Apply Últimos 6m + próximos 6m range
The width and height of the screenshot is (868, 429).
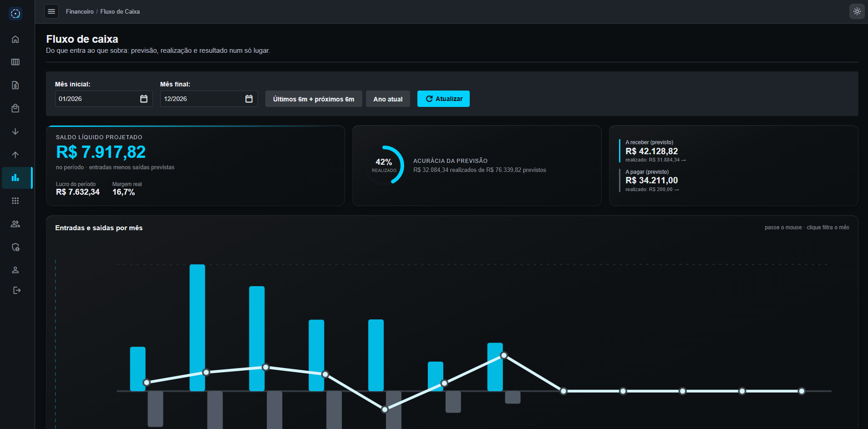coord(314,99)
